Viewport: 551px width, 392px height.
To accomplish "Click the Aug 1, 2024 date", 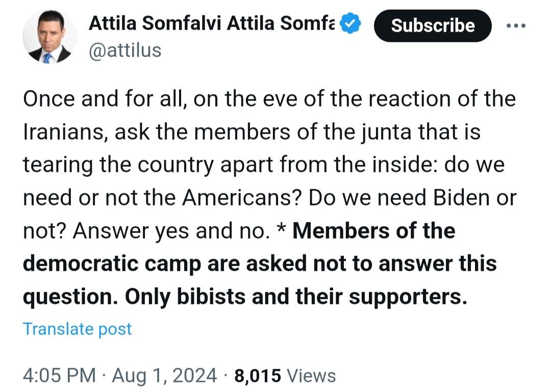I will 164,375.
